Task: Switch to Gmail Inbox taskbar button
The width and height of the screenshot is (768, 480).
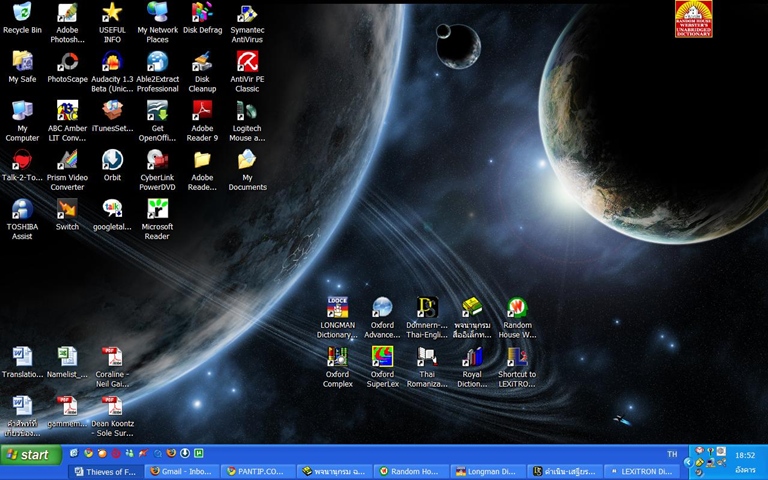Action: (182, 472)
